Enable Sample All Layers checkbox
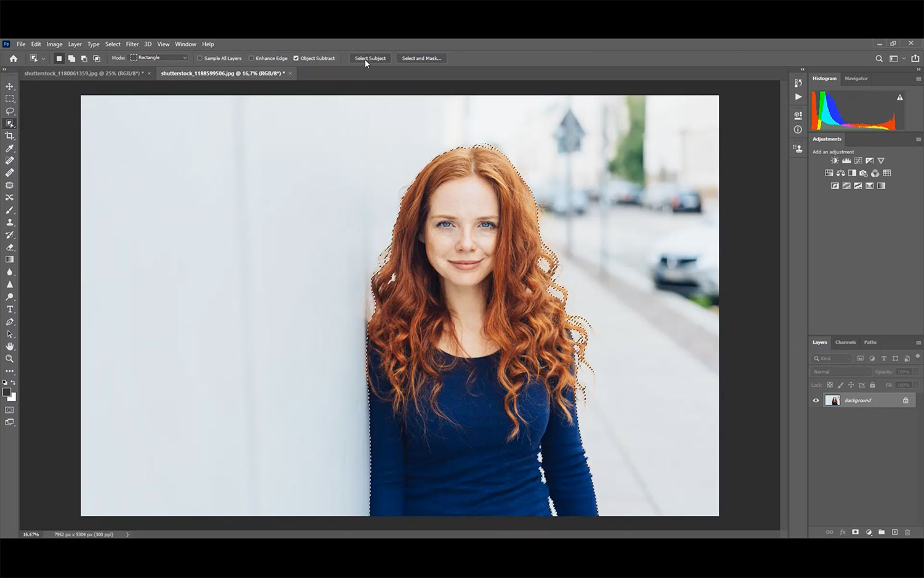Image resolution: width=924 pixels, height=578 pixels. (200, 59)
